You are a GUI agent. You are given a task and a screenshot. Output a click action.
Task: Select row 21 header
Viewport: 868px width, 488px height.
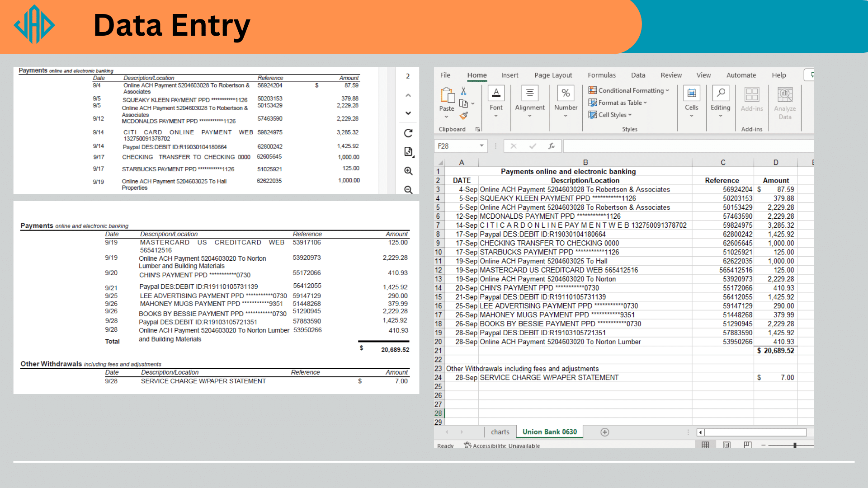tap(438, 351)
